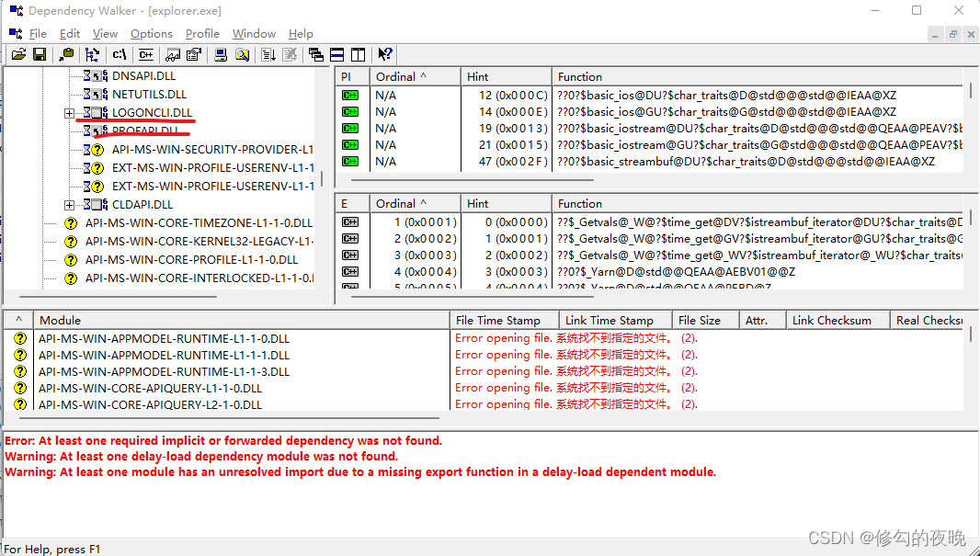Select API-MS-WIN-CORE-KERNEL32-LEGACY tree item
Viewport: 980px width, 556px height.
pyautogui.click(x=199, y=241)
